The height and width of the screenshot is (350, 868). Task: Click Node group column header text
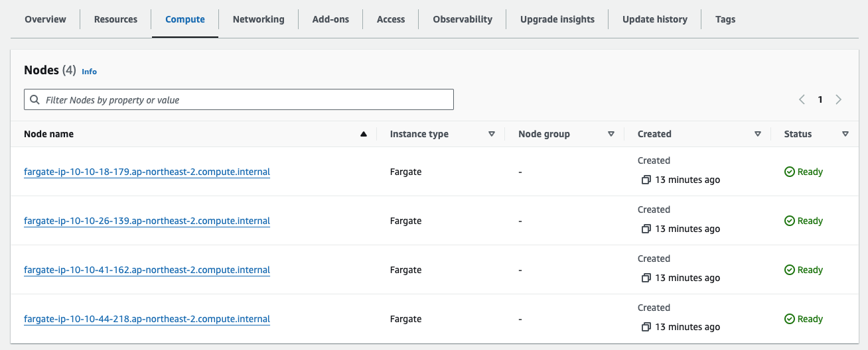[x=544, y=134]
